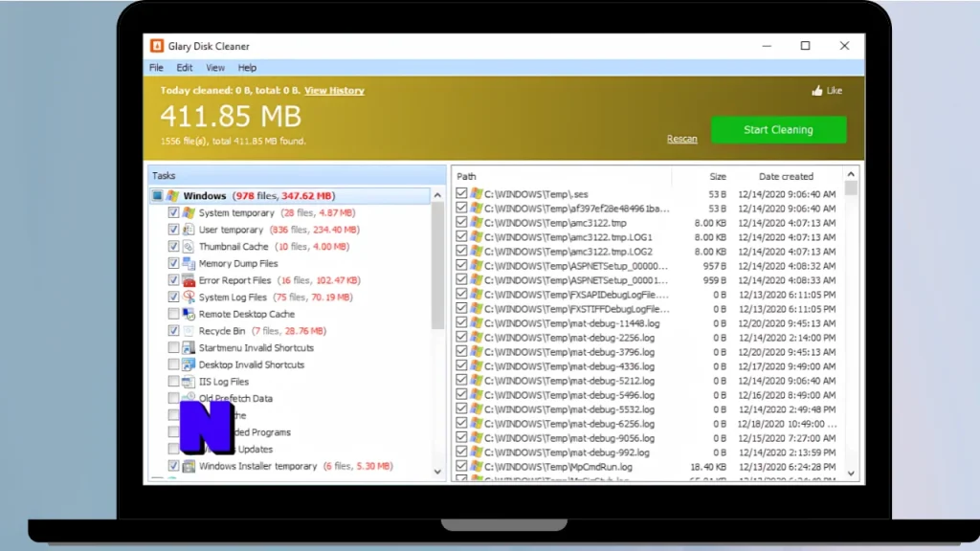Uncheck the Recycle Bin checkbox

pos(173,330)
